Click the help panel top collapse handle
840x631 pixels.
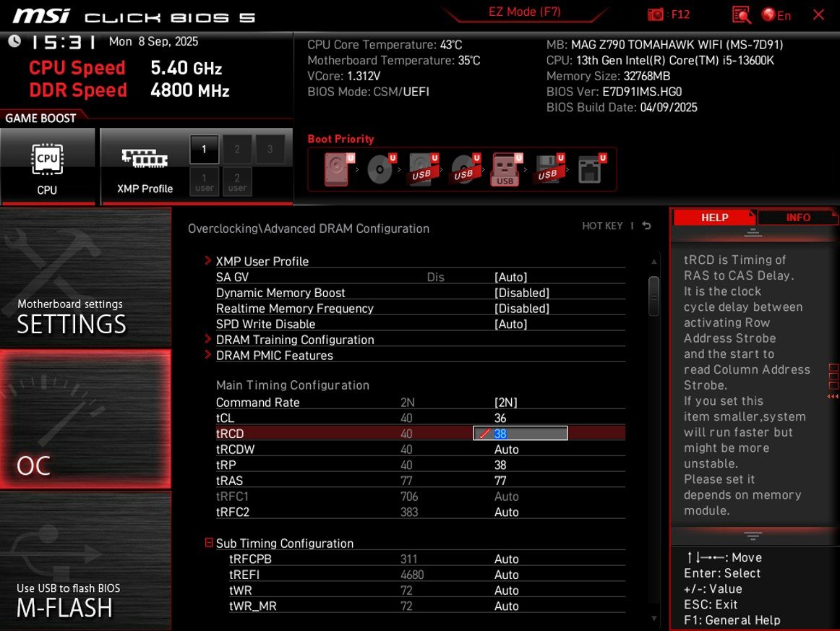point(753,233)
